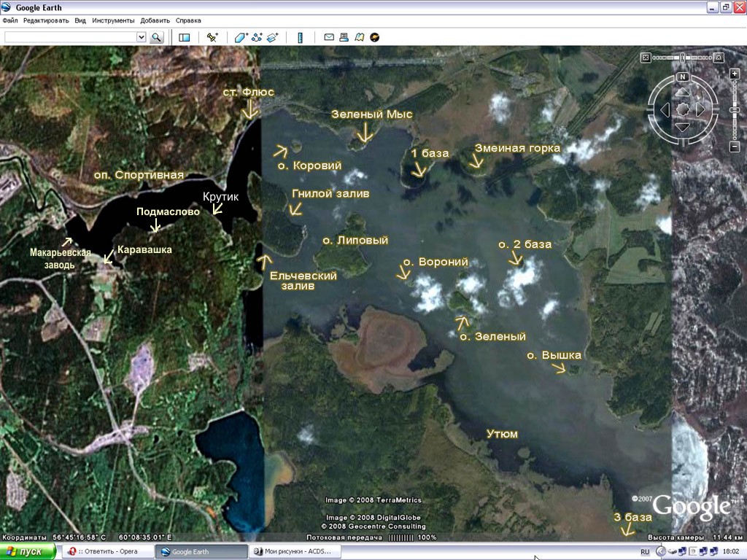
Task: Click the Высота камеры 11.44 км text
Action: pos(696,537)
